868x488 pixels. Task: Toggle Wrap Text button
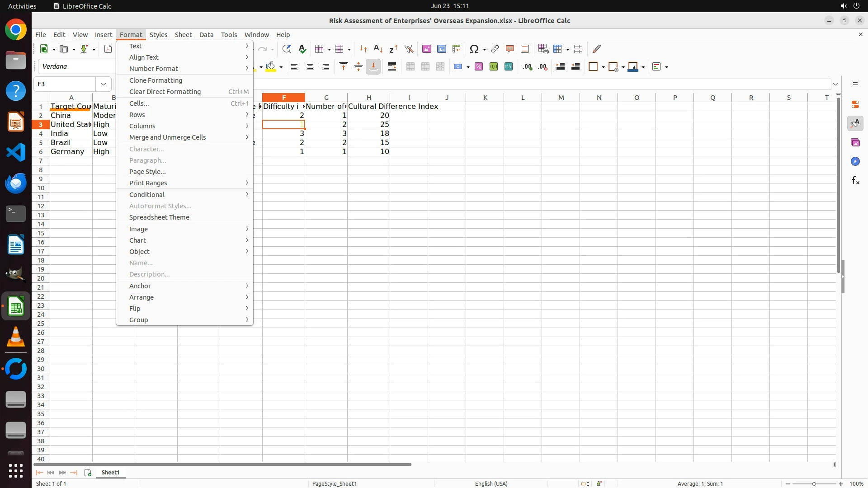(x=392, y=67)
